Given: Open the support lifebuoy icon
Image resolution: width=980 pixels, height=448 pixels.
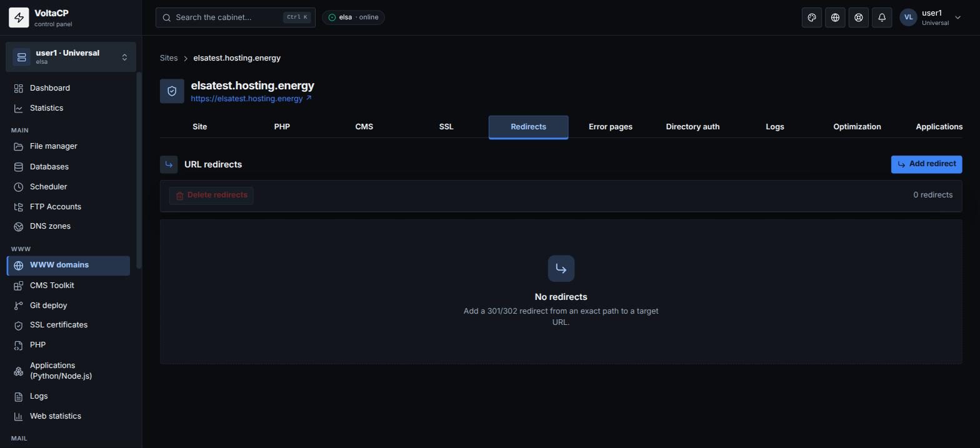Looking at the screenshot, I should pos(859,17).
